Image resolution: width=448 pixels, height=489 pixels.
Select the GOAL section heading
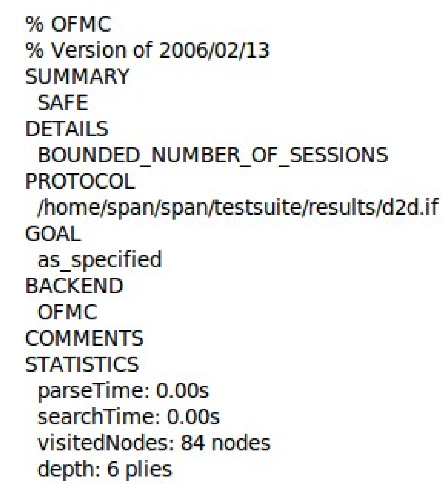pos(53,233)
